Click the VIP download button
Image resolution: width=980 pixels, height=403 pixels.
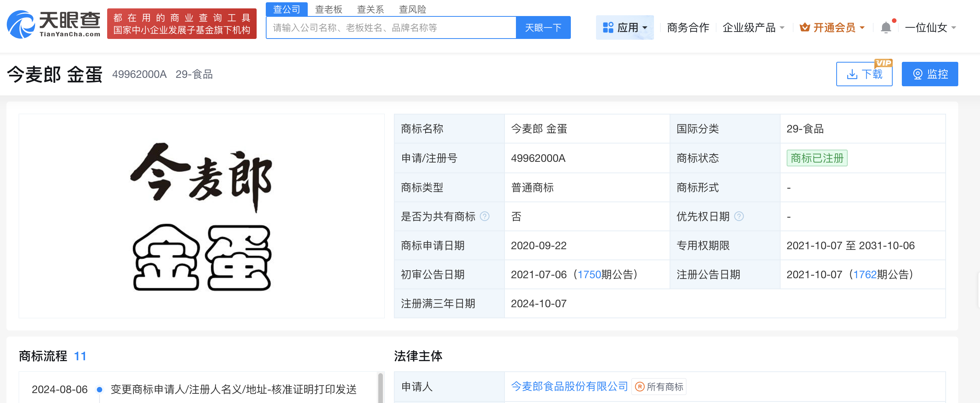[864, 74]
